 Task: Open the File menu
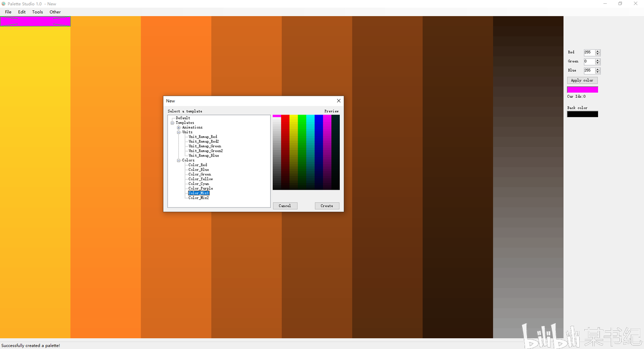pos(8,12)
